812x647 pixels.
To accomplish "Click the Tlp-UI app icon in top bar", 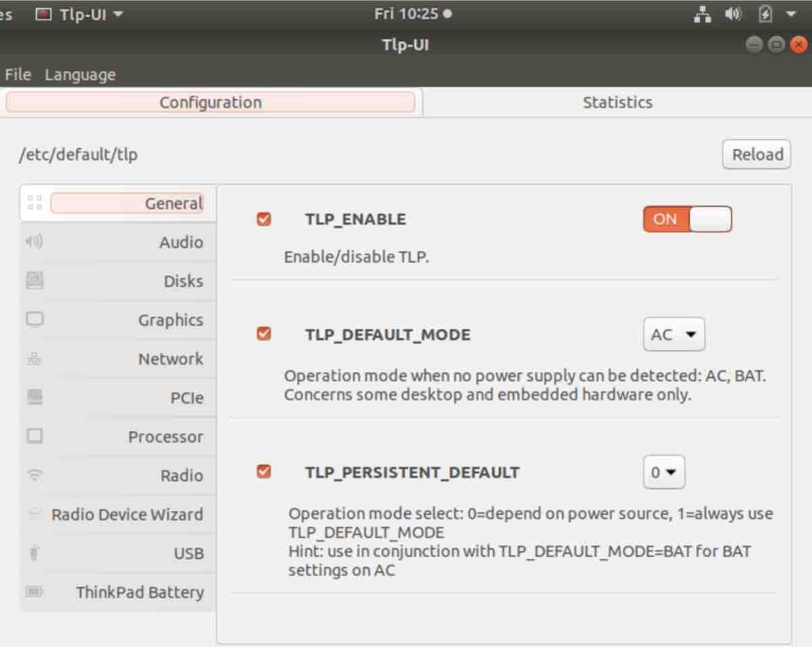I will pyautogui.click(x=43, y=14).
